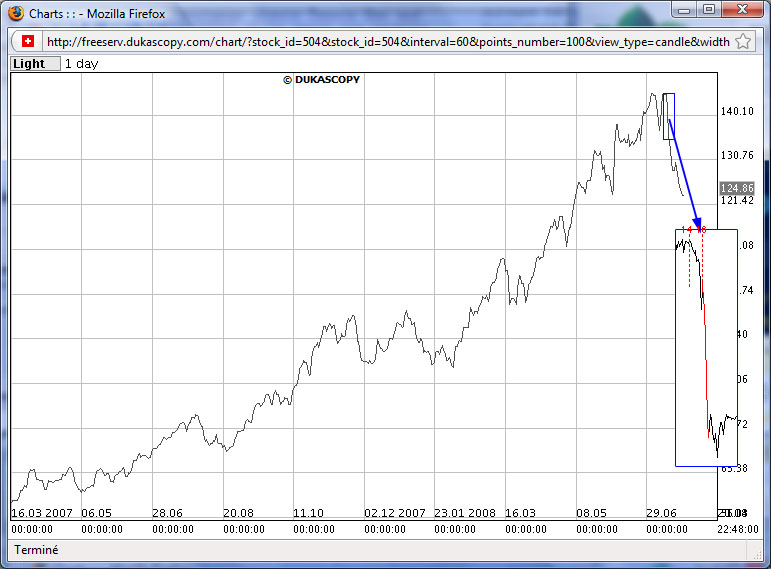Minimize the Firefox chart window
Viewport: 771px width, 569px height.
[x=685, y=10]
